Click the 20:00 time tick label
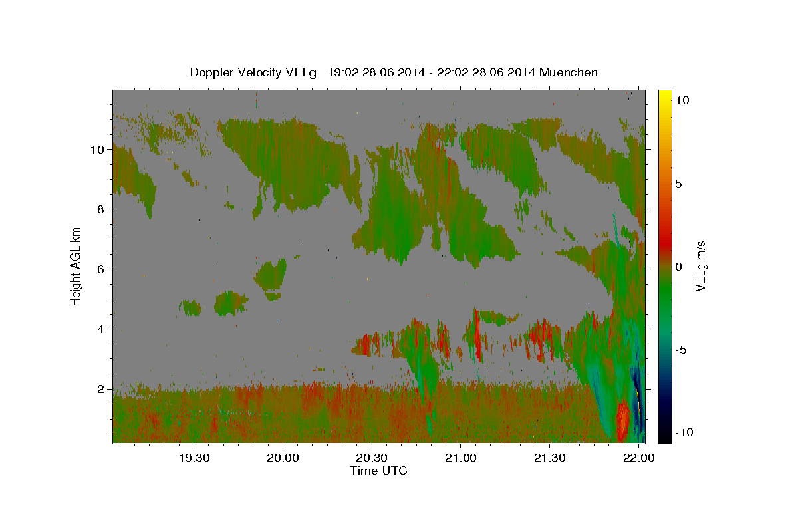 pos(283,458)
